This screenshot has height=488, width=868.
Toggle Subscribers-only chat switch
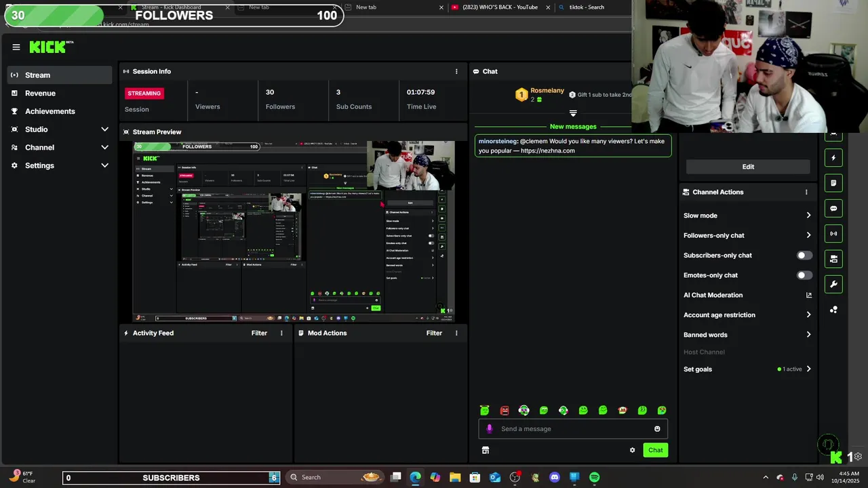point(804,256)
